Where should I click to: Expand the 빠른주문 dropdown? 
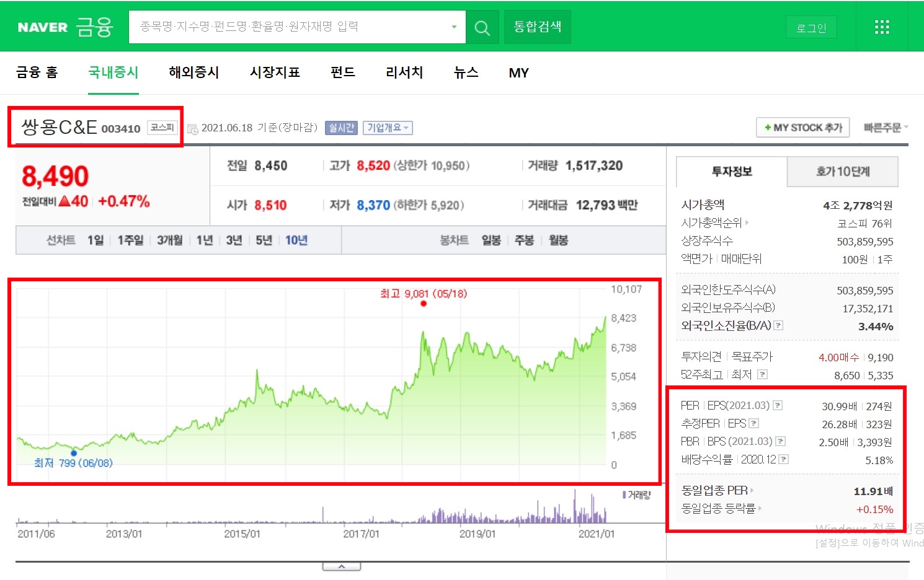[x=886, y=128]
